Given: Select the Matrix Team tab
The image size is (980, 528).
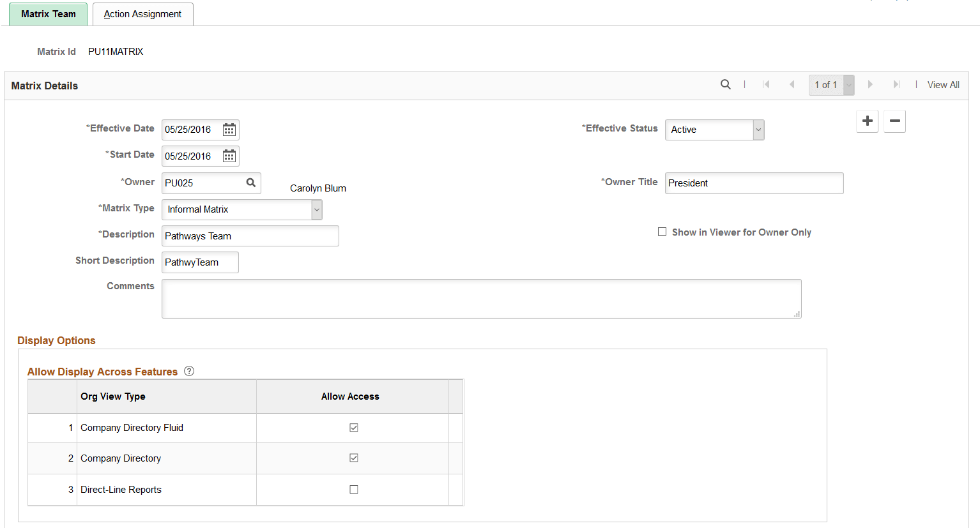Looking at the screenshot, I should coord(48,13).
